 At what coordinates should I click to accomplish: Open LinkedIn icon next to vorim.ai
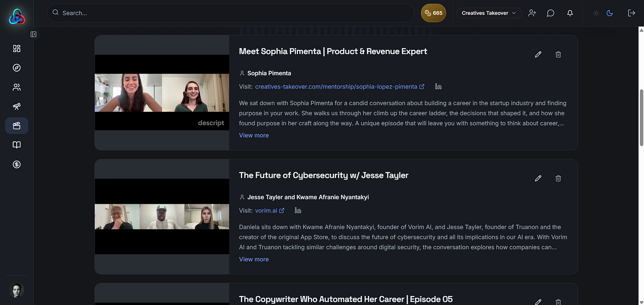pos(298,210)
